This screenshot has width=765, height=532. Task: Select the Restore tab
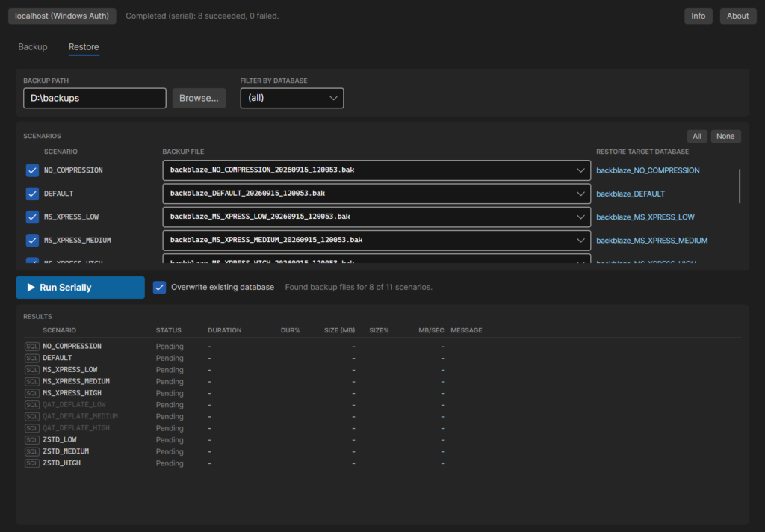click(84, 47)
